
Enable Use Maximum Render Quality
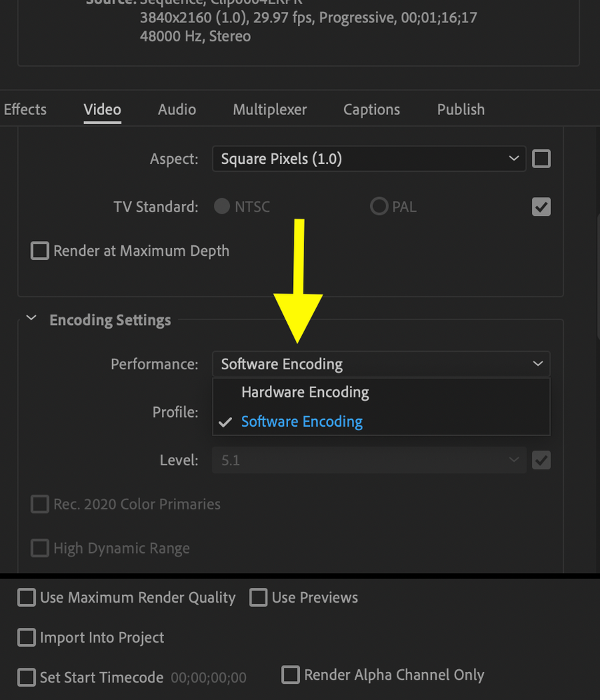tap(27, 598)
